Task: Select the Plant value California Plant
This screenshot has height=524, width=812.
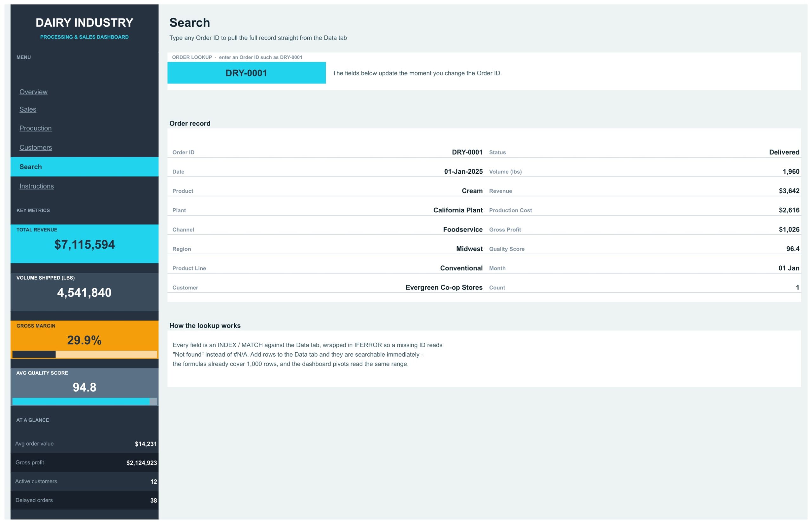Action: point(458,210)
